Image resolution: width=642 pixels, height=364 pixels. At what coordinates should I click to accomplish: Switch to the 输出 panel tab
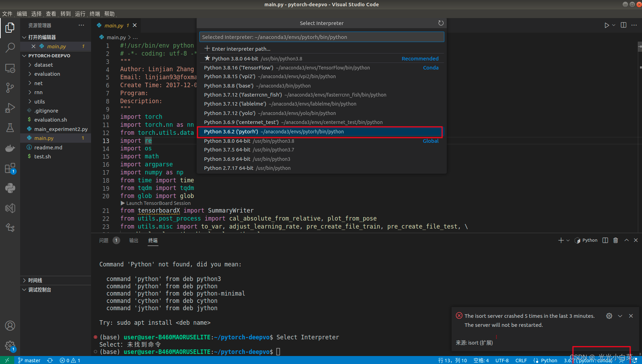point(133,240)
